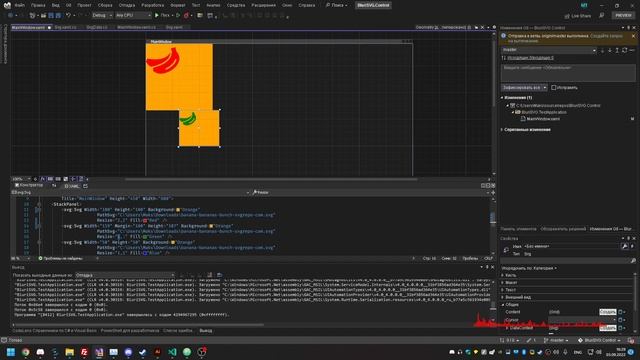This screenshot has width=640, height=360.
Task: Open the Debug configuration dropdown
Action: 102,15
